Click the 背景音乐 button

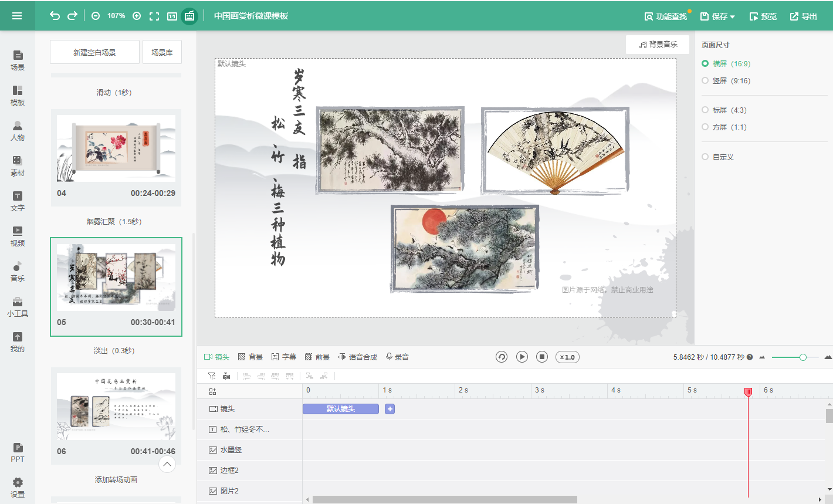click(x=658, y=45)
